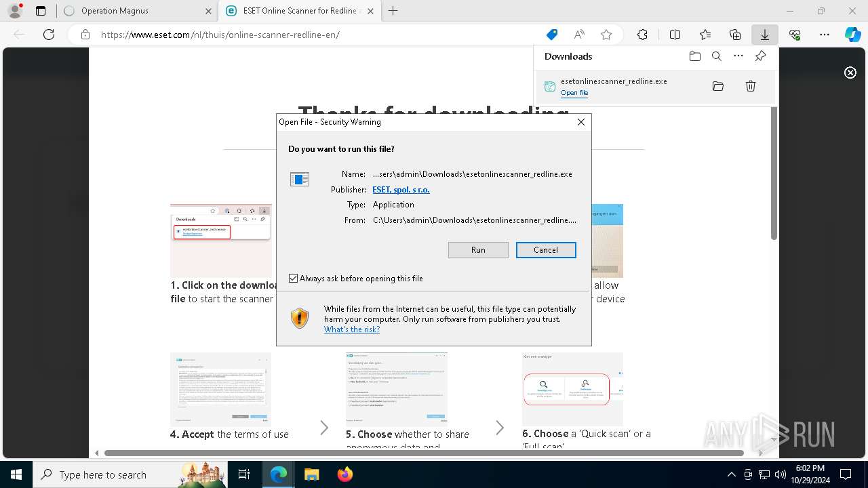Open the What's the risk? link
Image resolution: width=868 pixels, height=488 pixels.
352,329
